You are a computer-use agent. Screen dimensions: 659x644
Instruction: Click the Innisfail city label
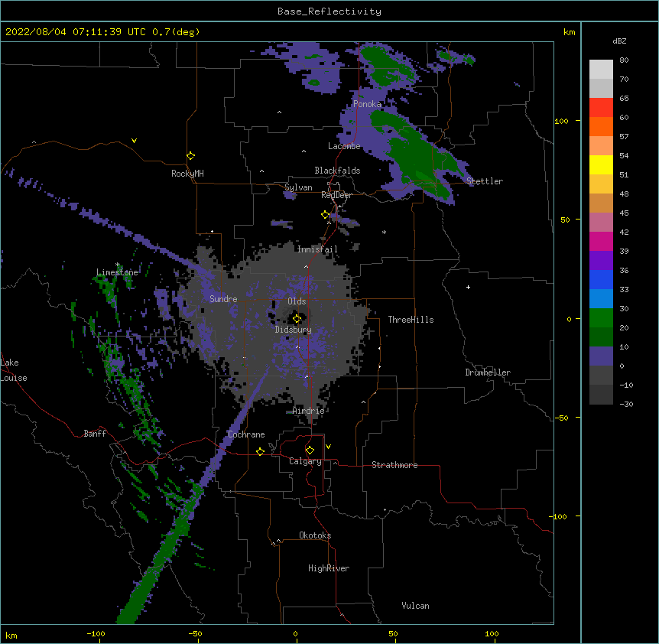(x=317, y=249)
